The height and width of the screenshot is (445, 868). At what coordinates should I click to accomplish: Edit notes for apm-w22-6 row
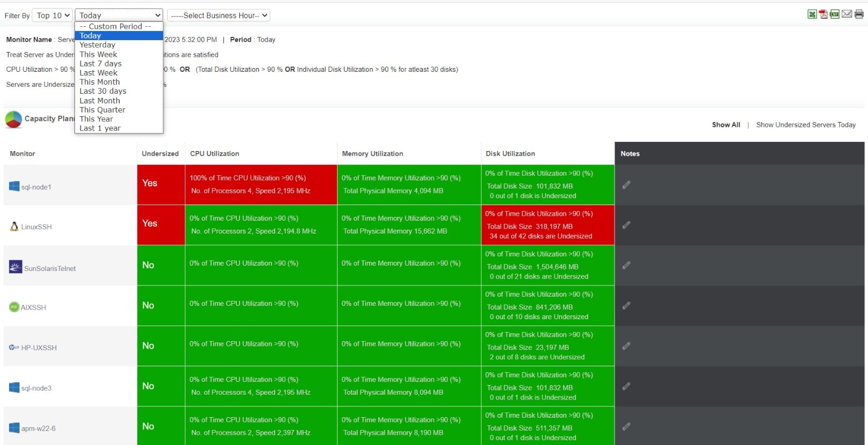pos(626,427)
